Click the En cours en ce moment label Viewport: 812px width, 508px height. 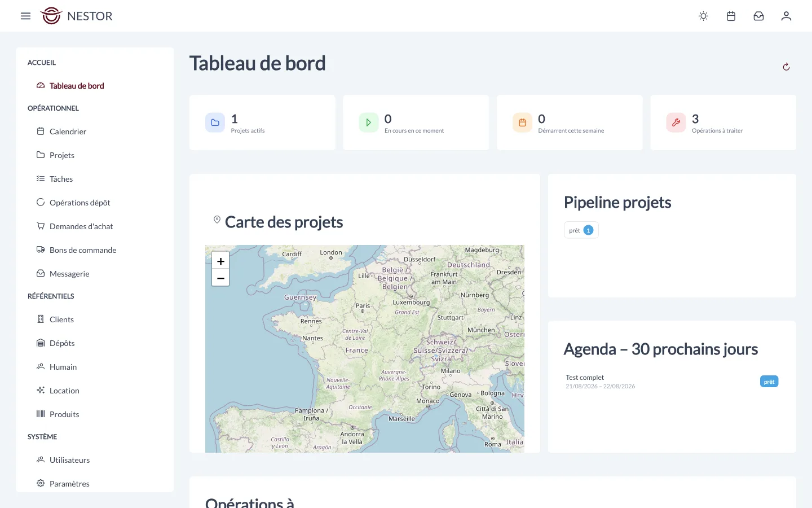414,130
